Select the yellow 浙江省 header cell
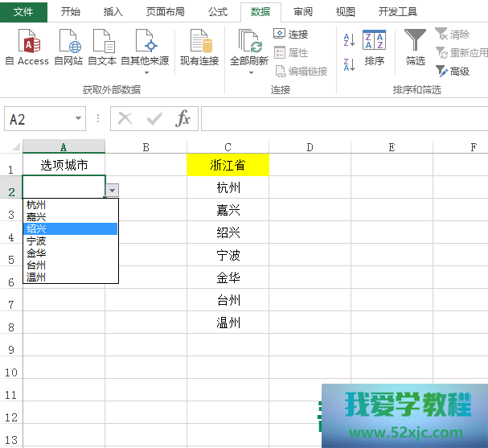 click(x=228, y=166)
